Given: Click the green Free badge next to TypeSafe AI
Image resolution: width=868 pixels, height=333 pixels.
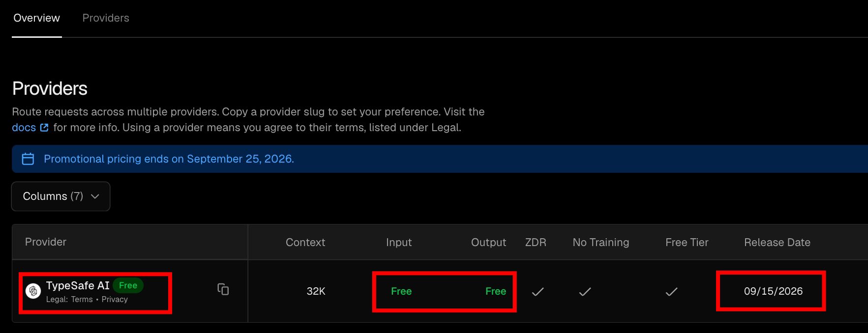Looking at the screenshot, I should click(128, 285).
